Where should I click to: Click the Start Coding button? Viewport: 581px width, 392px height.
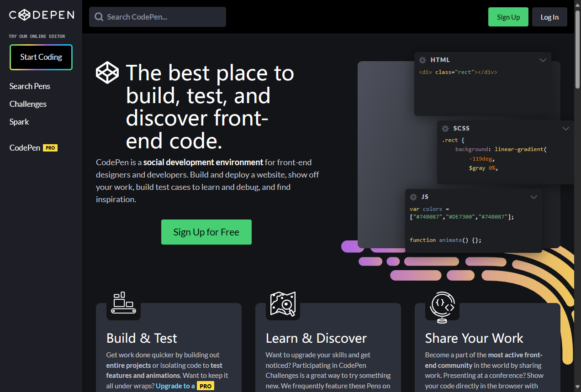(x=41, y=57)
